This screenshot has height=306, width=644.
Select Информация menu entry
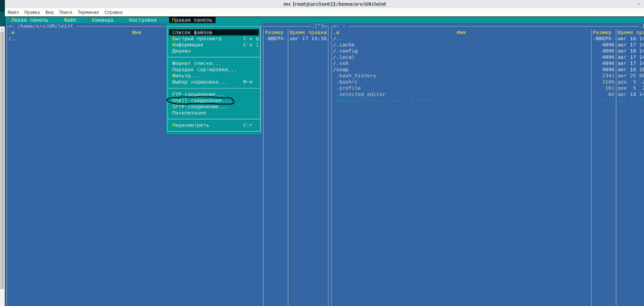(x=214, y=45)
